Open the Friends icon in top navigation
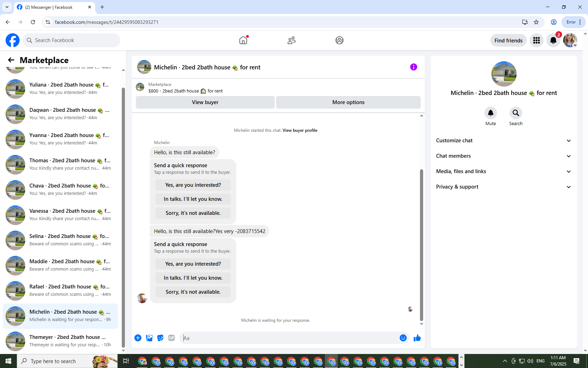The height and width of the screenshot is (368, 588). point(292,40)
